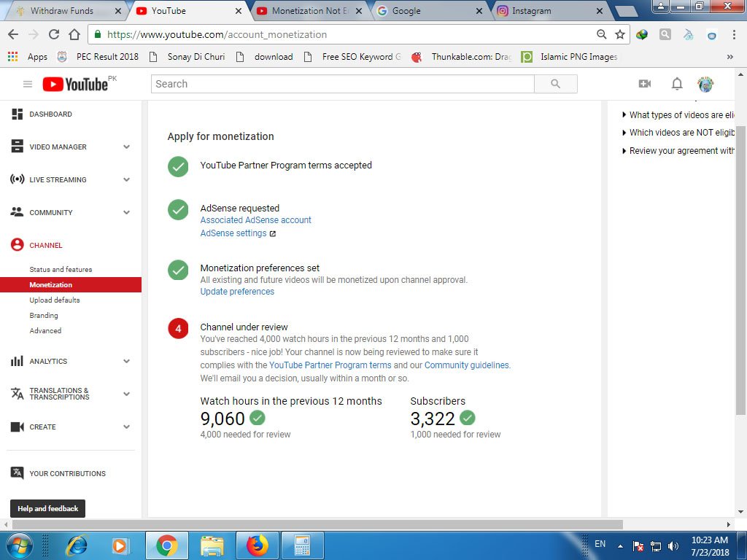Expand the Video Manager section
The width and height of the screenshot is (747, 560).
pos(126,147)
